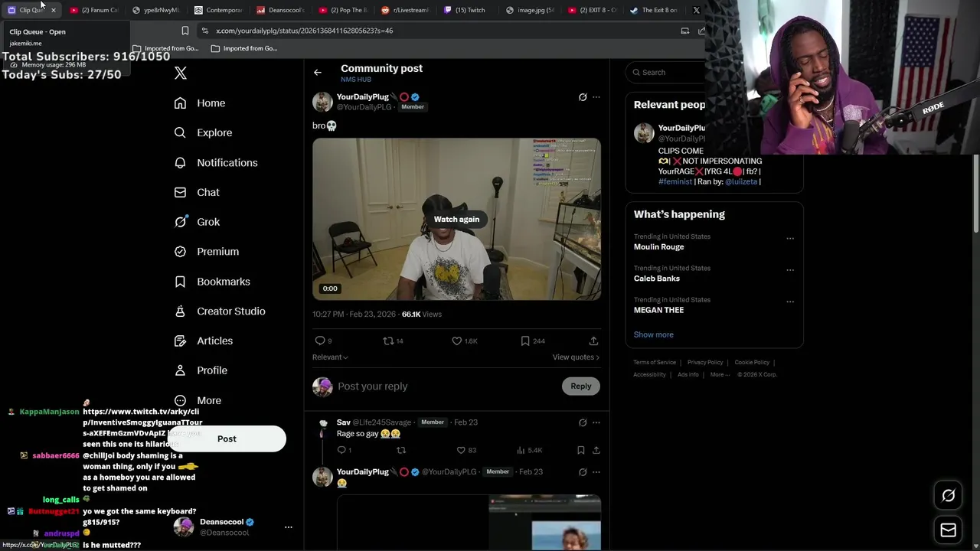Click the white Post button

pos(227,439)
